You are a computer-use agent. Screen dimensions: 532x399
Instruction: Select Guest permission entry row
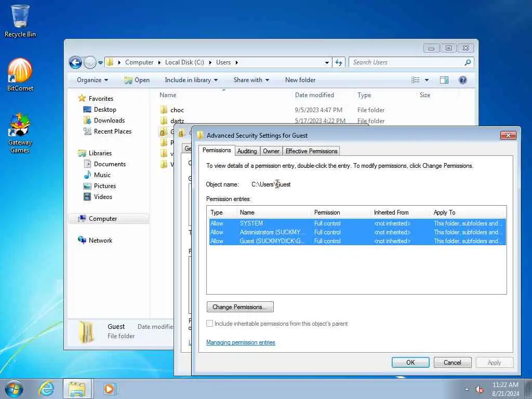tap(357, 241)
